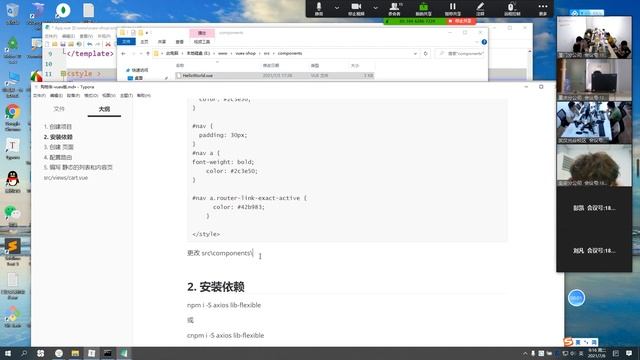Open the Typora 帮助(H) menu
This screenshot has width=640, height=360.
pos(143,95)
